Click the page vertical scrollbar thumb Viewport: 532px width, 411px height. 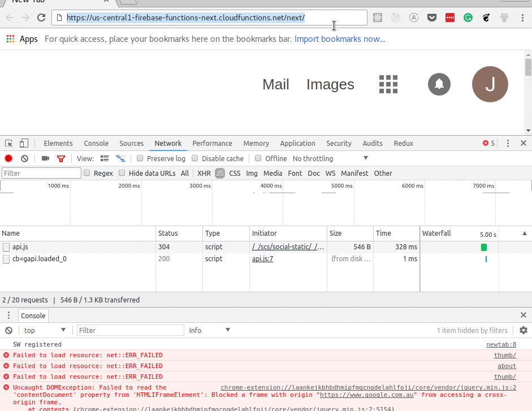528,67
